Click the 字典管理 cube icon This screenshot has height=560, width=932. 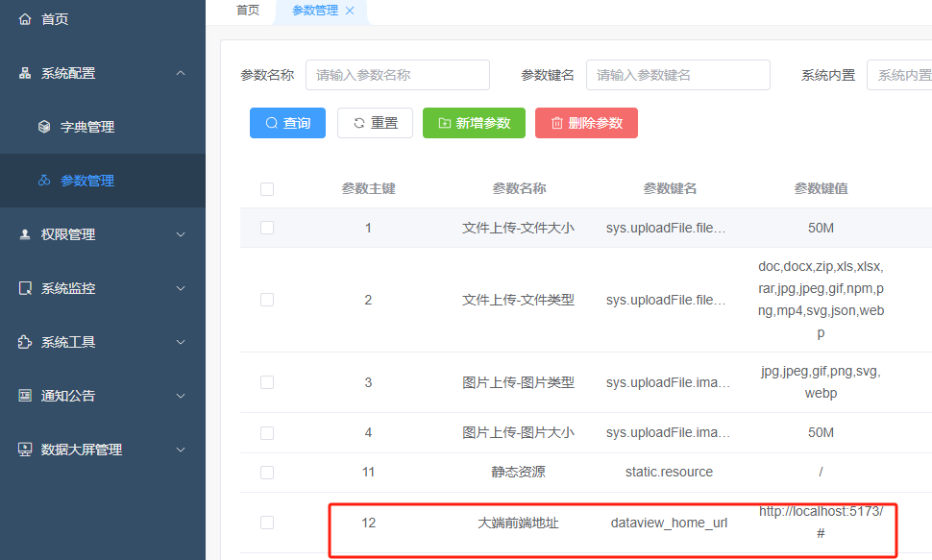[x=44, y=127]
